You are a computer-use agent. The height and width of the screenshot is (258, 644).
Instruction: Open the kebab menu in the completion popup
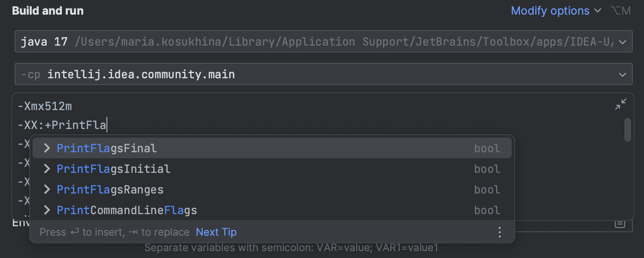pyautogui.click(x=499, y=232)
